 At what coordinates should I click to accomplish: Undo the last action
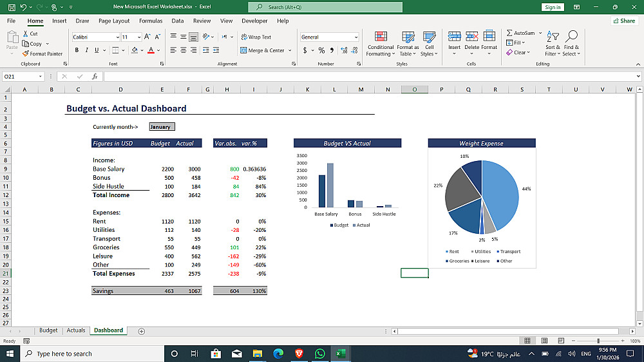23,7
